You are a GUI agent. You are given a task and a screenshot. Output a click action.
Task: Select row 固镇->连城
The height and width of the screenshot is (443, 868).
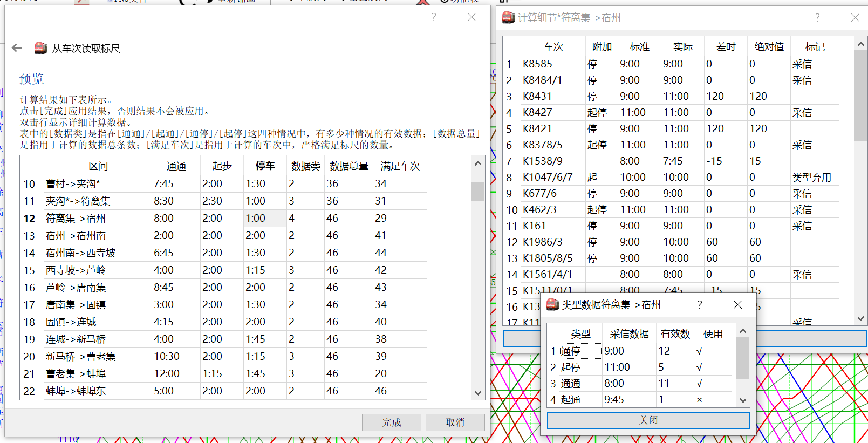pos(224,322)
